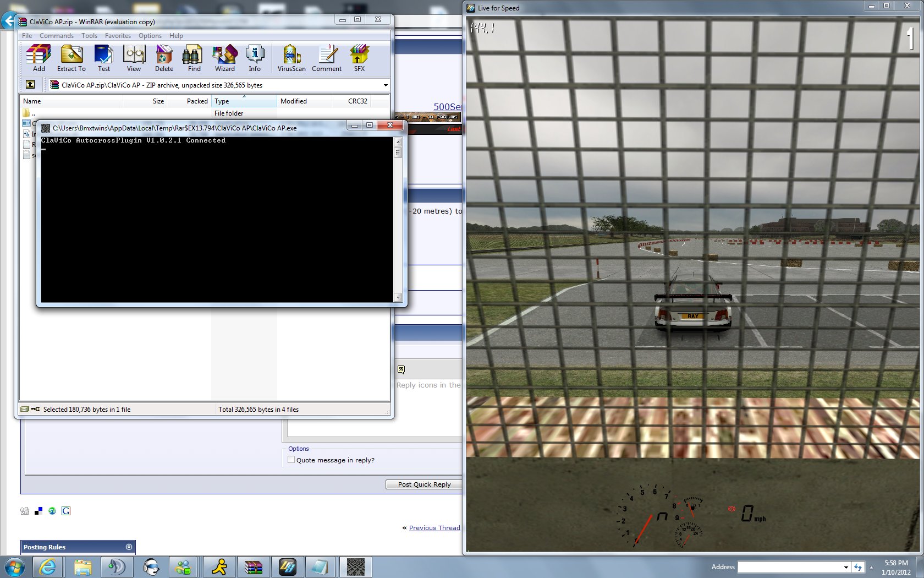
Task: Close the ClaViCo AP.exe console window
Action: coord(390,126)
